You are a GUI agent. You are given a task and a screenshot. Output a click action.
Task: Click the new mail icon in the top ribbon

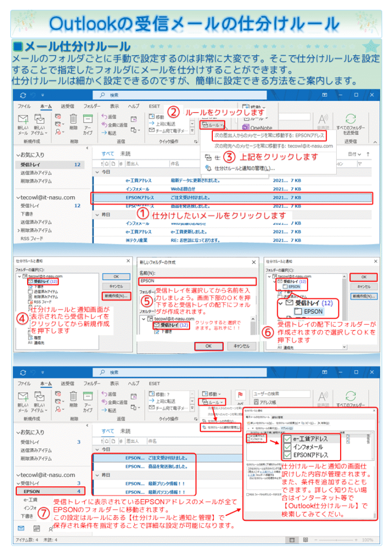pos(23,121)
